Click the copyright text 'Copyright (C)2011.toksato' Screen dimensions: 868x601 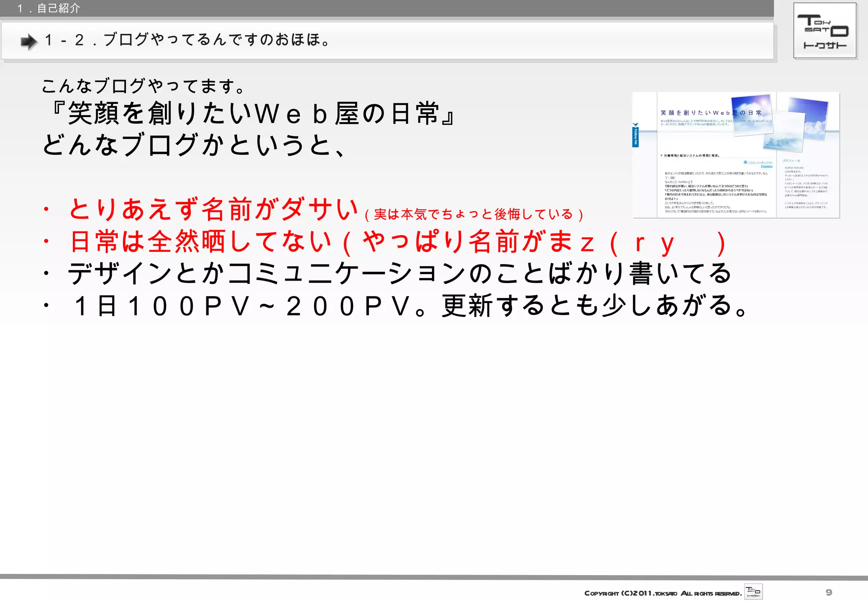point(631,593)
